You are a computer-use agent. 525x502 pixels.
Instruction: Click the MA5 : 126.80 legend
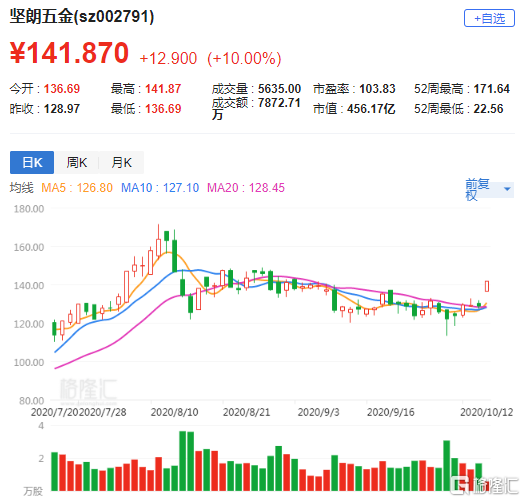tap(77, 188)
